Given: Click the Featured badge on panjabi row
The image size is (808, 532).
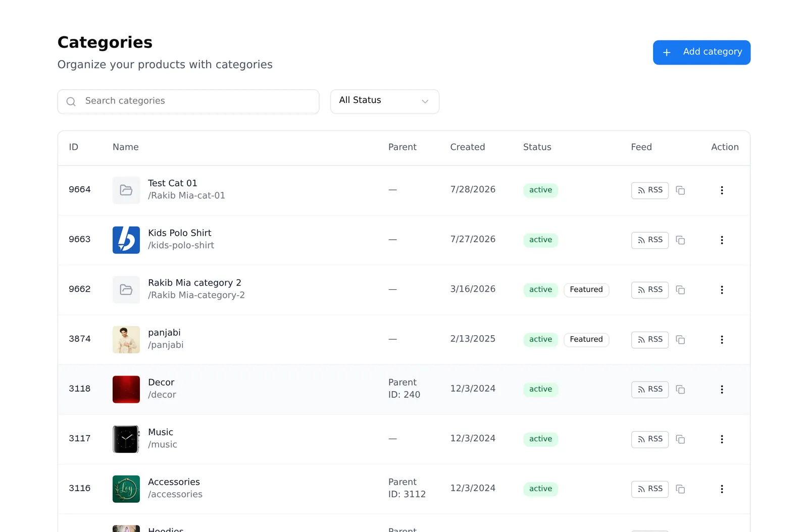Looking at the screenshot, I should [x=586, y=339].
